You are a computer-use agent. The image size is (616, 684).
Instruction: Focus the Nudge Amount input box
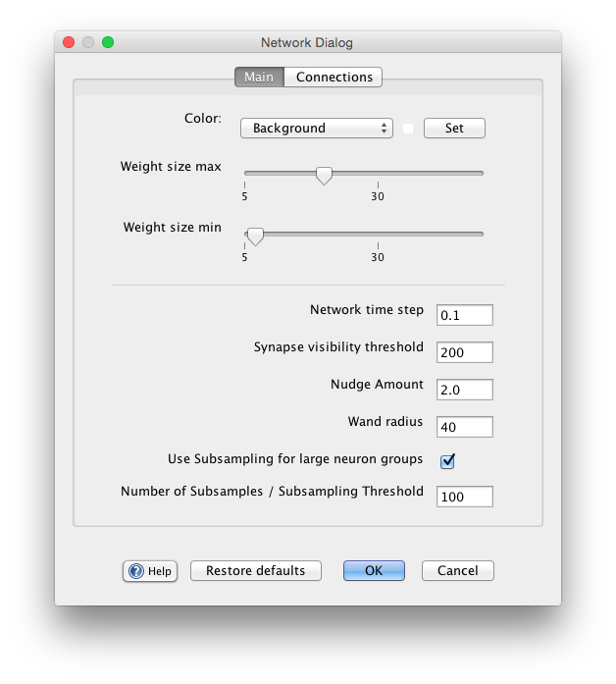(x=464, y=390)
